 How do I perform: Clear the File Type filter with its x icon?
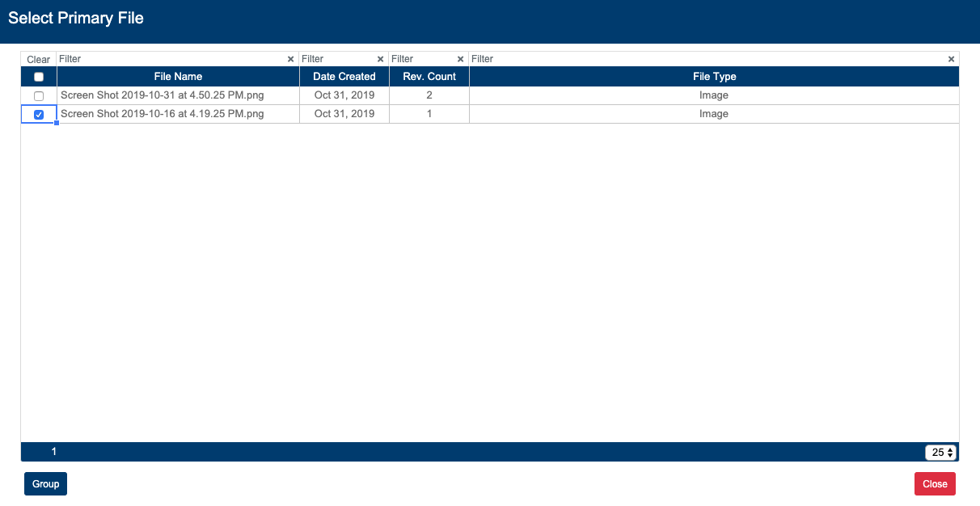[x=952, y=59]
